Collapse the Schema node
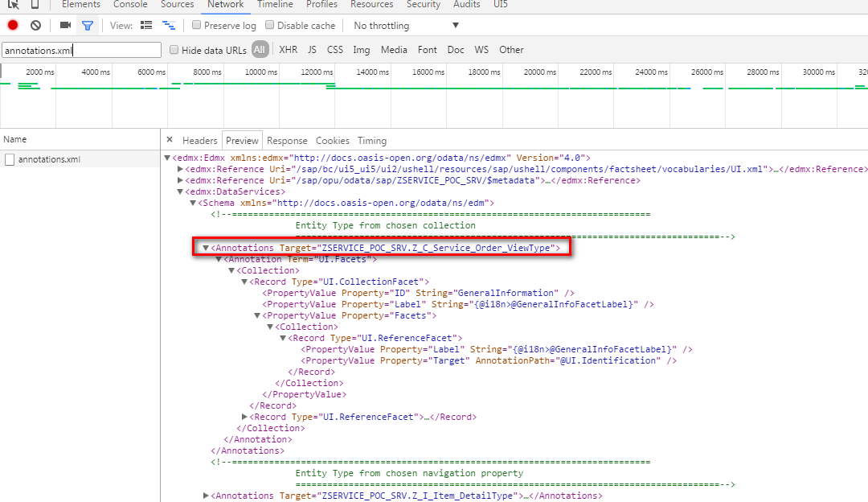The width and height of the screenshot is (868, 502). 193,203
